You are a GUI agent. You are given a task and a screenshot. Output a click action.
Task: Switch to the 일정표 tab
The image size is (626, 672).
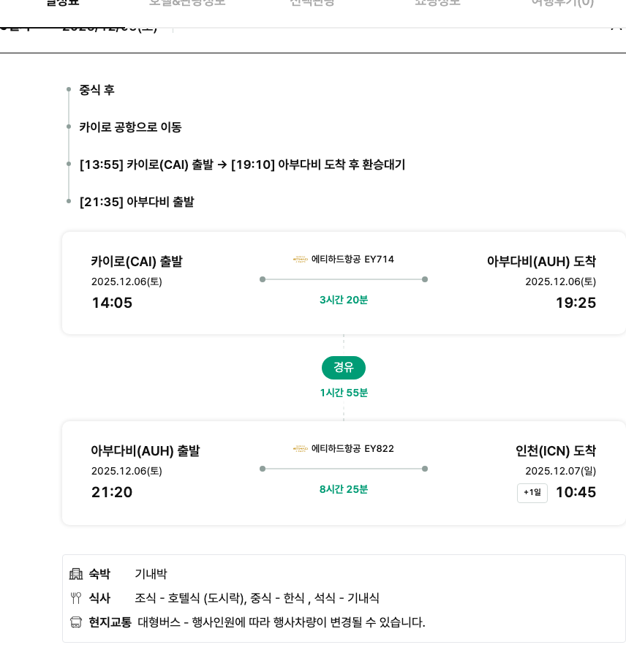[x=62, y=2]
